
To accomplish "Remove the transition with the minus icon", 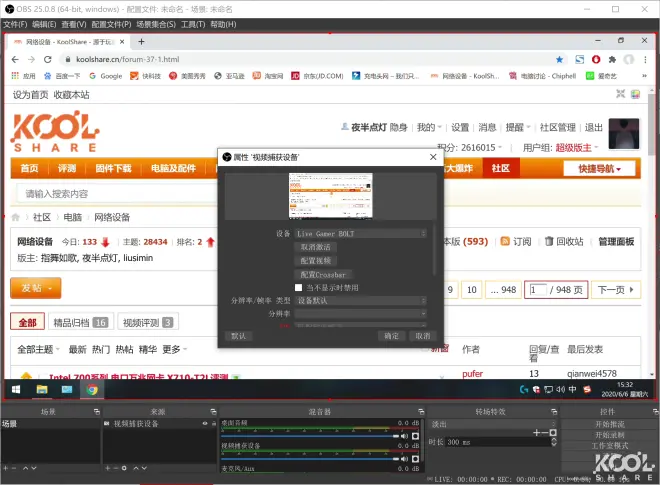I will 545,433.
